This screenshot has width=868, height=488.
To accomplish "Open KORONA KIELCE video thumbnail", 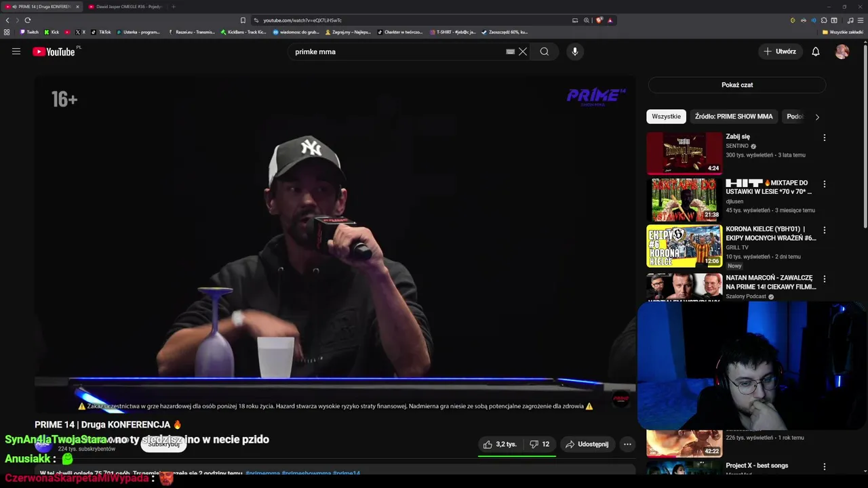I will point(684,246).
